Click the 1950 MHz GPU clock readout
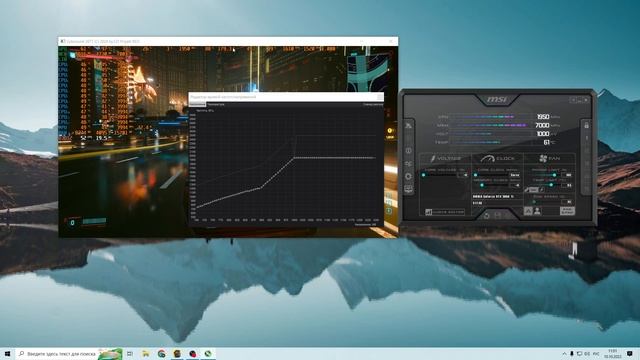 tap(543, 117)
